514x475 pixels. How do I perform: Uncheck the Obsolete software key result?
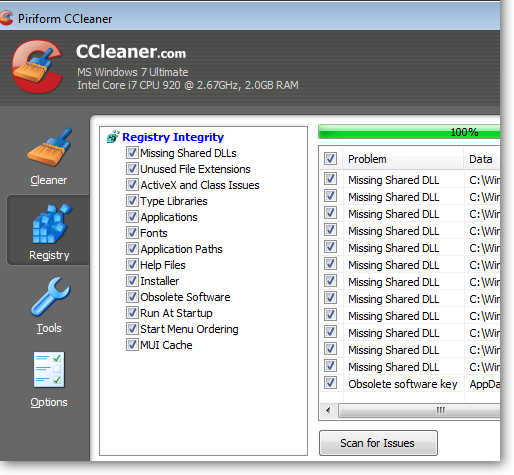click(x=330, y=383)
